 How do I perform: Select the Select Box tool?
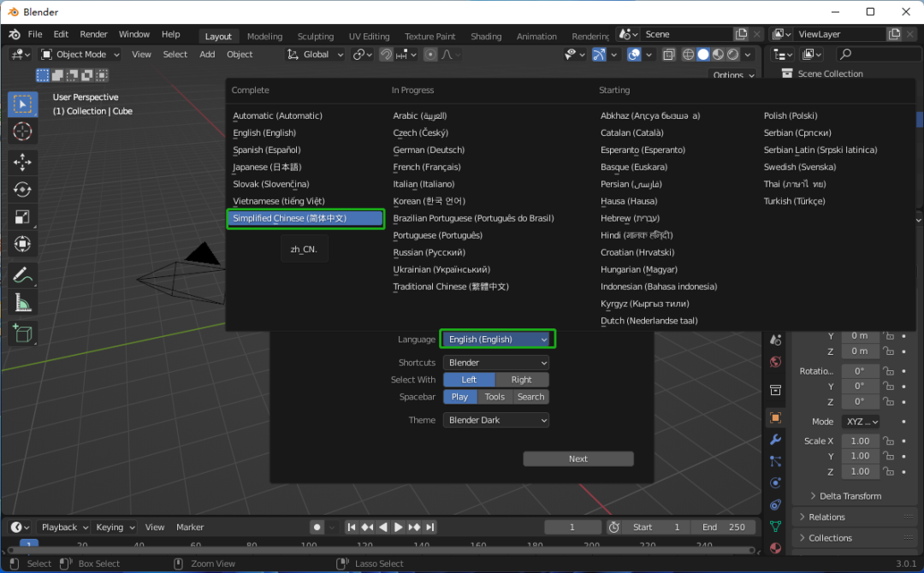pyautogui.click(x=22, y=104)
